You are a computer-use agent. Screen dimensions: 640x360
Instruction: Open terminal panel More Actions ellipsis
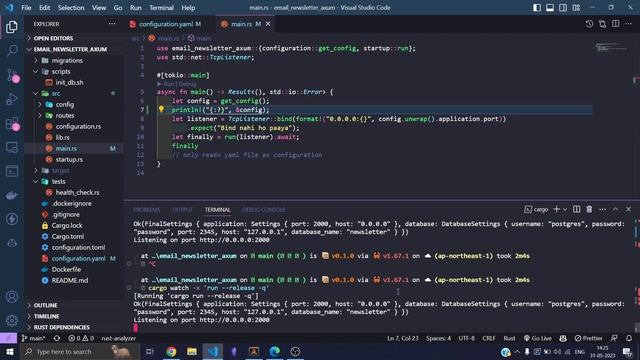[602, 209]
